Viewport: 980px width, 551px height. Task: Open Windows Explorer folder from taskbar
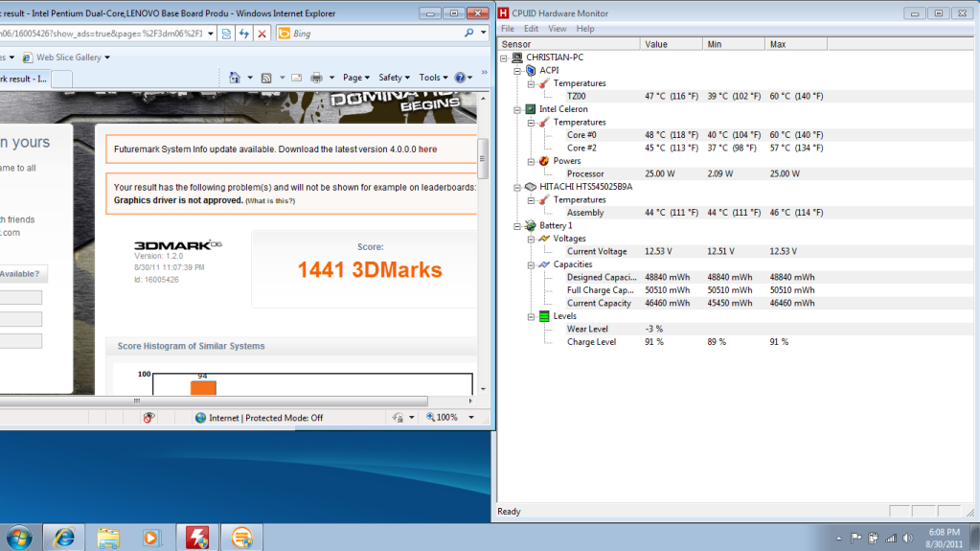point(108,538)
